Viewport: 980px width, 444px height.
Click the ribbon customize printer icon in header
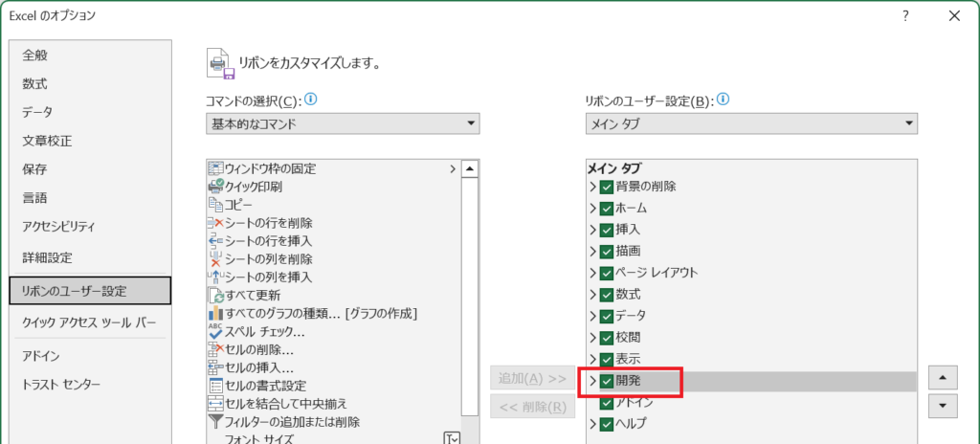coord(221,63)
